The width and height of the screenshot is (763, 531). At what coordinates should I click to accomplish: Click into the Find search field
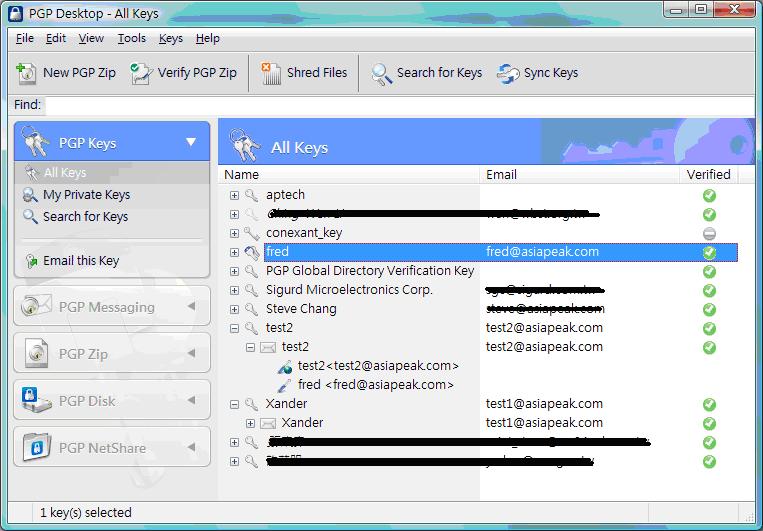coord(400,105)
